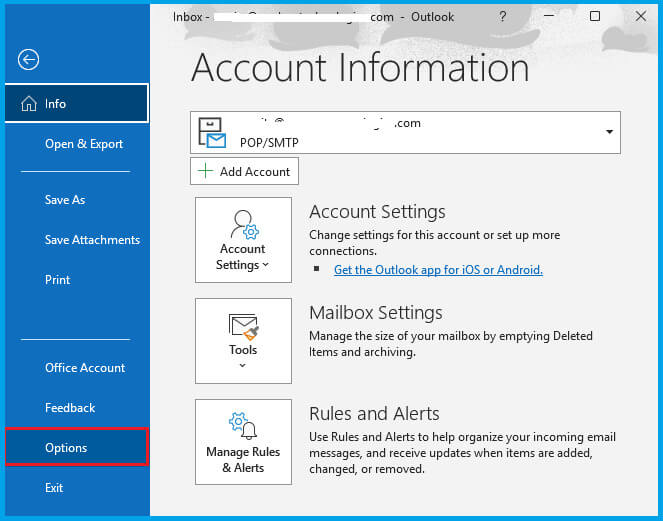The height and width of the screenshot is (521, 663).
Task: Click the Add Account button label
Action: [x=255, y=171]
